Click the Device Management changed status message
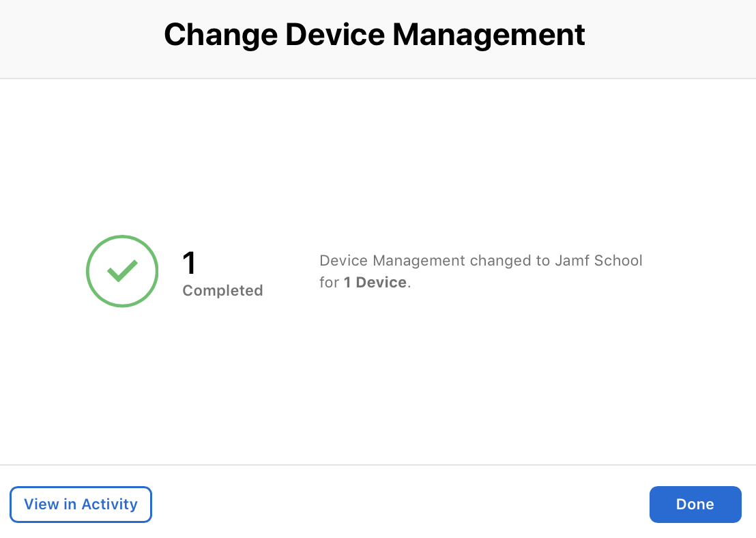 [481, 271]
